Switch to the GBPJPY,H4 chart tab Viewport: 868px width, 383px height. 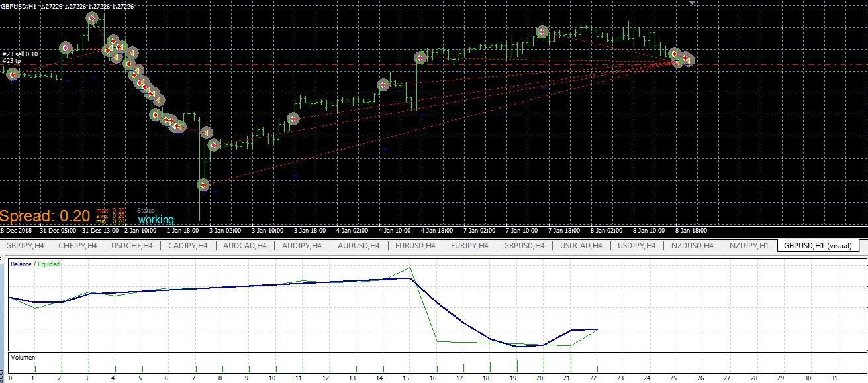[x=25, y=246]
